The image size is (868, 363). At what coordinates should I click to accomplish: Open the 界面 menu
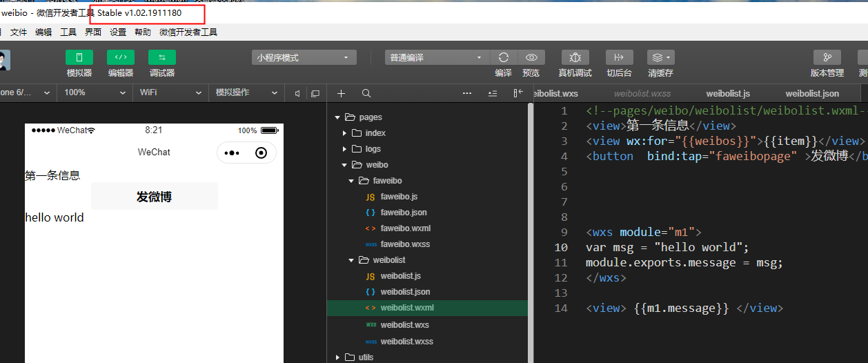point(93,32)
